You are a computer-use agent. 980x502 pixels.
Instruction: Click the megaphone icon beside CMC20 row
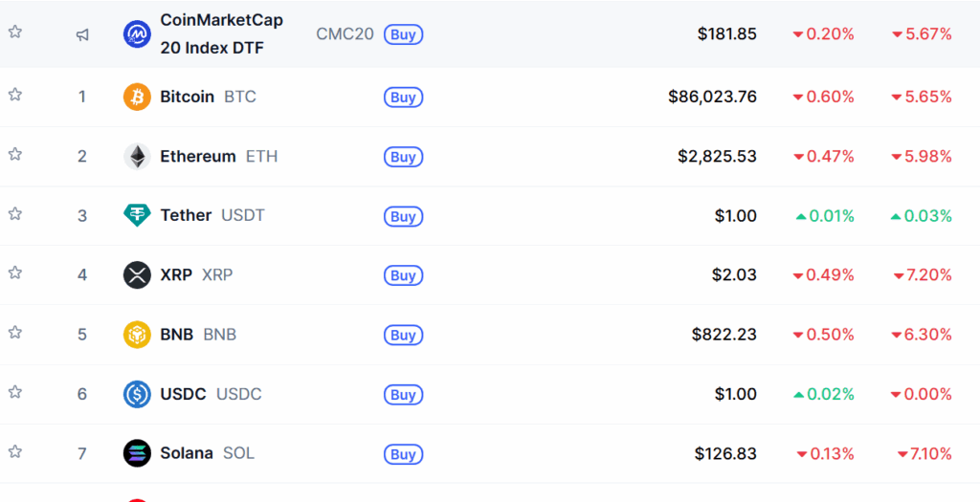82,34
